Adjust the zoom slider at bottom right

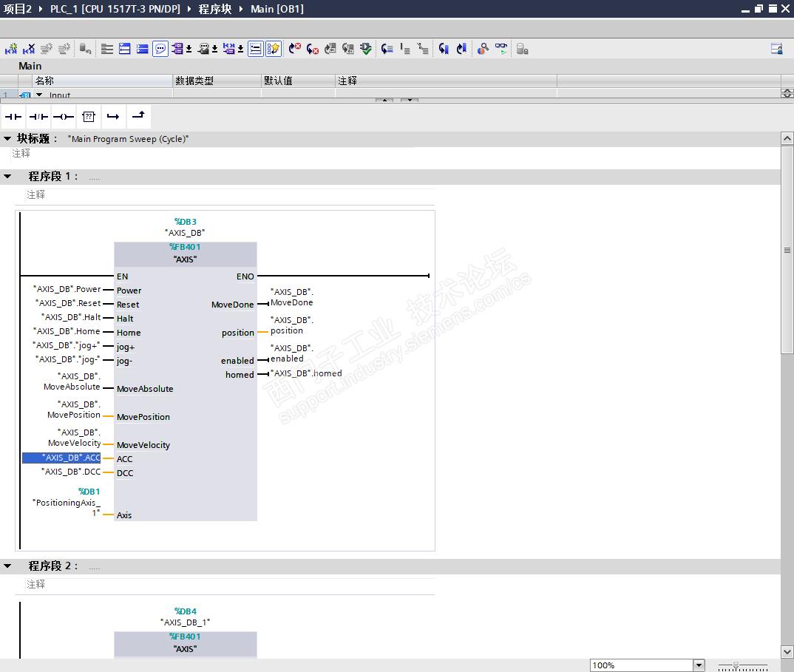coord(736,665)
